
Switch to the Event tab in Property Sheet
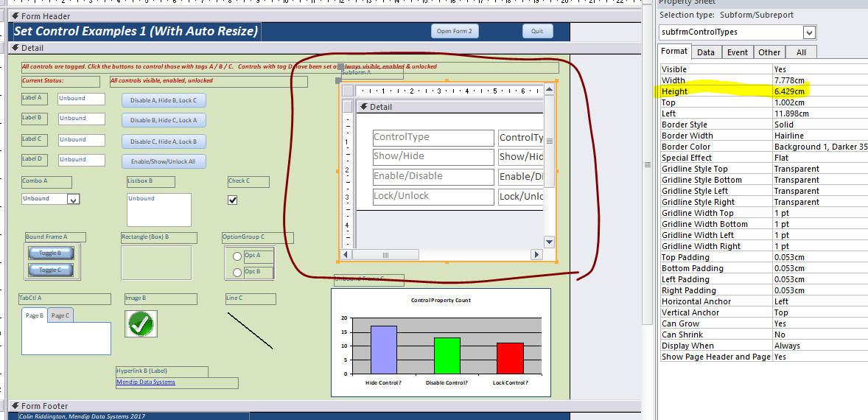[x=738, y=52]
